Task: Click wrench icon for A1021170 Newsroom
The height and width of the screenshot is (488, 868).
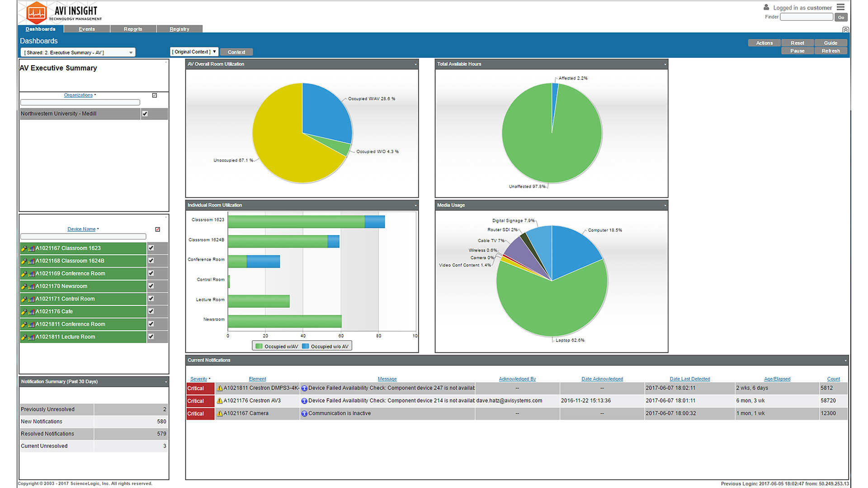Action: (x=24, y=286)
